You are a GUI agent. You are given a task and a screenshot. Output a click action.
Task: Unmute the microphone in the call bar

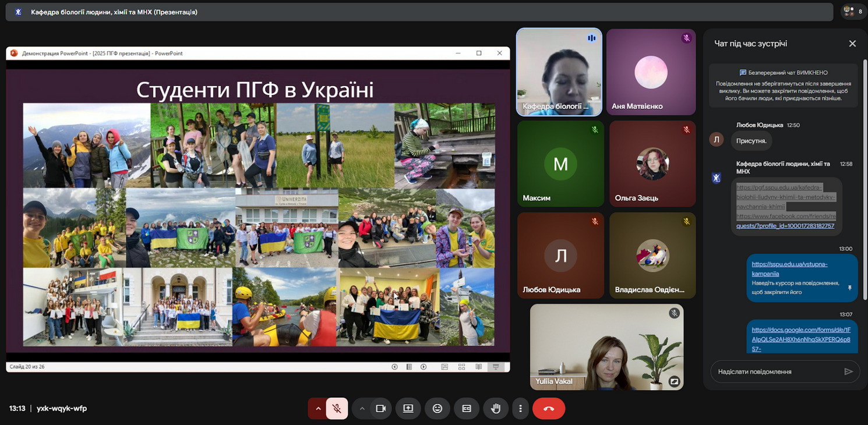(x=337, y=409)
